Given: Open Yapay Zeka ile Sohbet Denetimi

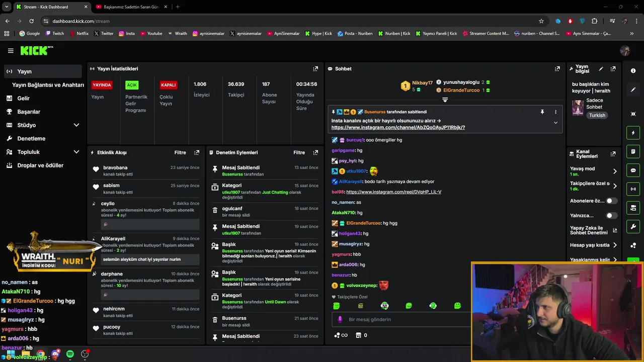Looking at the screenshot, I should [x=593, y=230].
